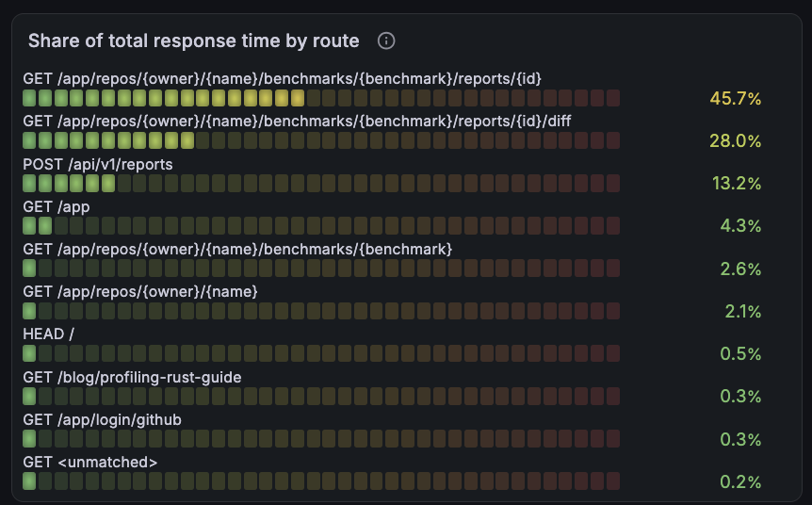Open the panel title 'Share of total response time by route'
The image size is (812, 505).
tap(194, 41)
